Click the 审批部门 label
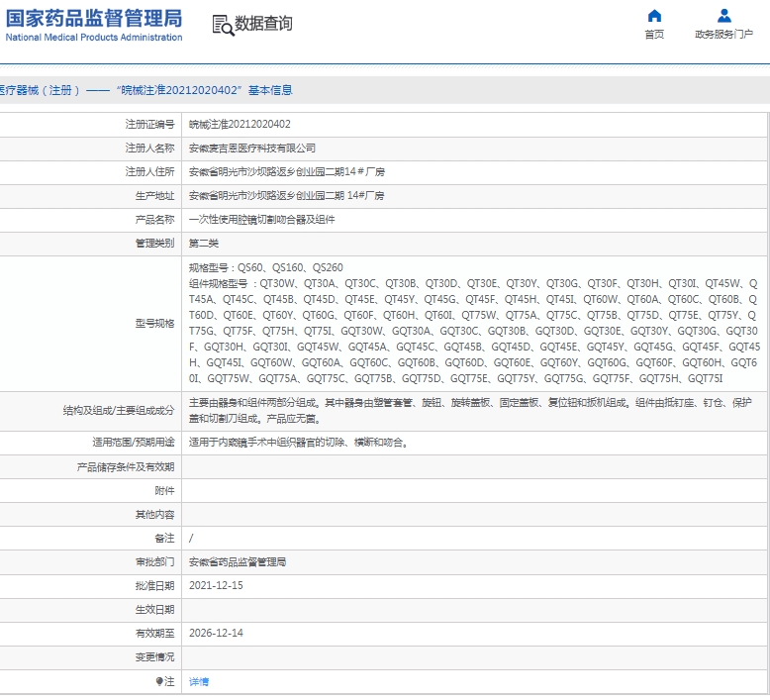The height and width of the screenshot is (700, 770). tap(154, 562)
